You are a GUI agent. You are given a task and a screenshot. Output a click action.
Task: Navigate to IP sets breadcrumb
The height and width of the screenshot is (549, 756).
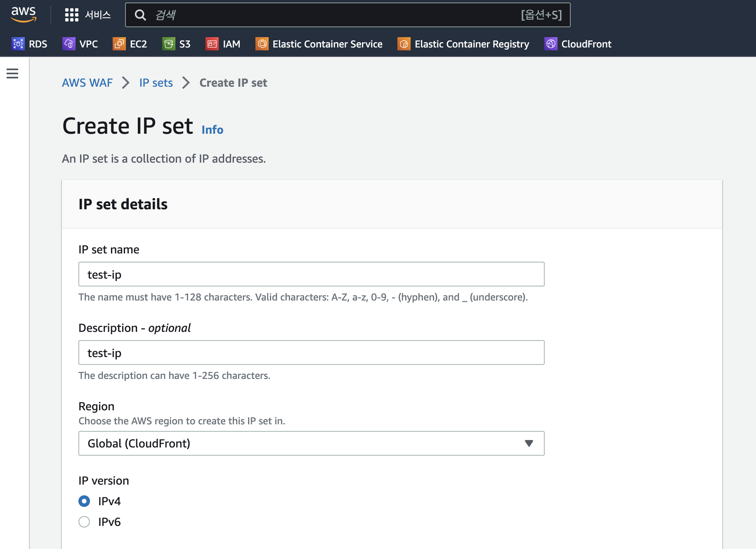[156, 83]
